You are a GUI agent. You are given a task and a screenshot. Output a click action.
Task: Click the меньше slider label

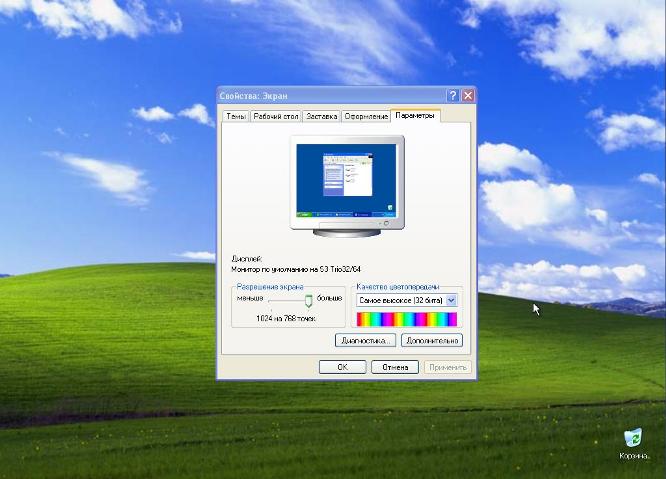250,298
